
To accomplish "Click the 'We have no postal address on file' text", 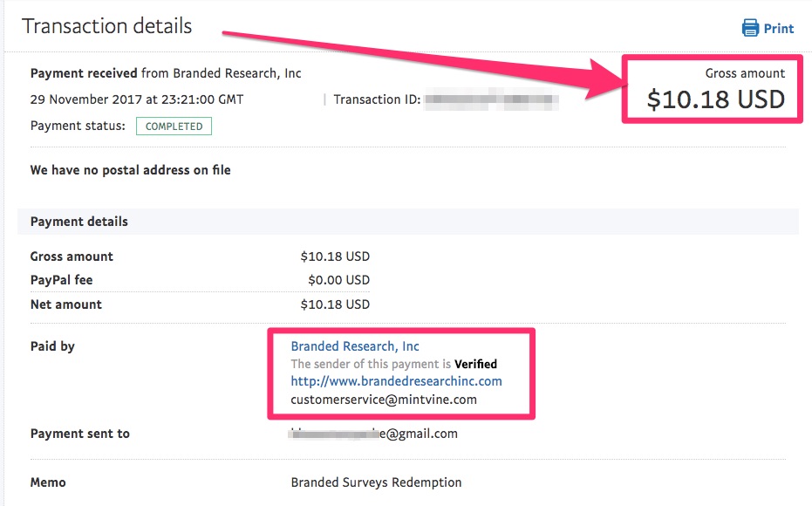I will tap(131, 170).
